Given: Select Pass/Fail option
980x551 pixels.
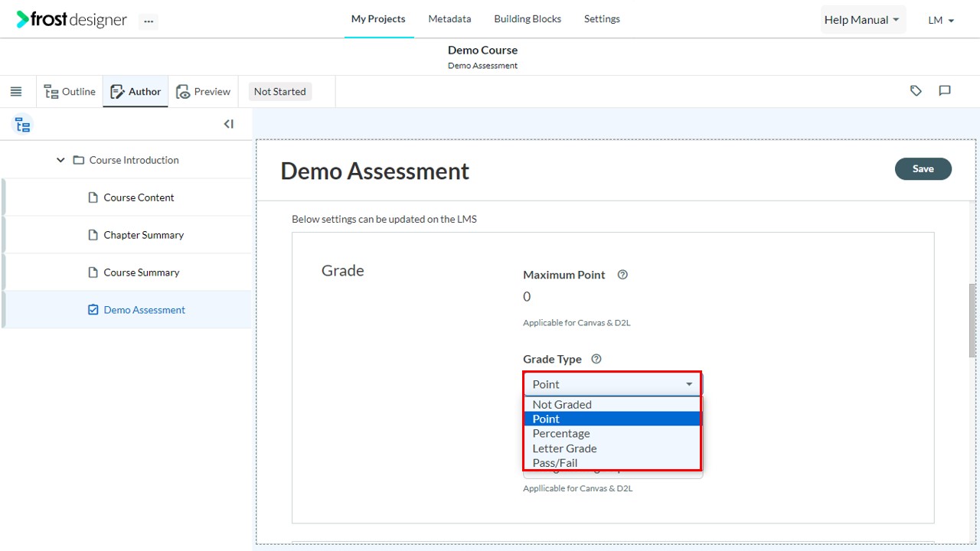Looking at the screenshot, I should (612, 463).
